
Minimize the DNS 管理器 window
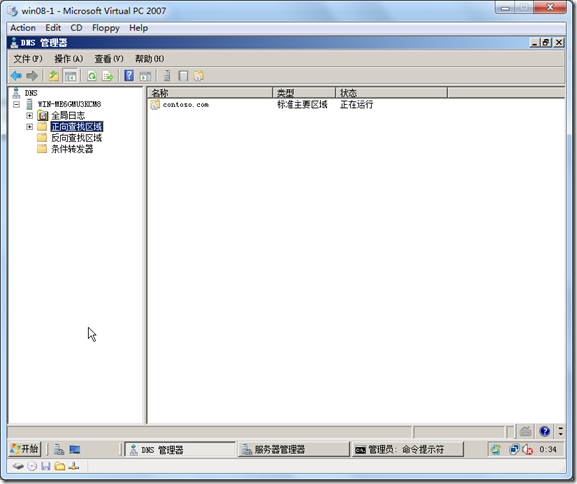(535, 43)
